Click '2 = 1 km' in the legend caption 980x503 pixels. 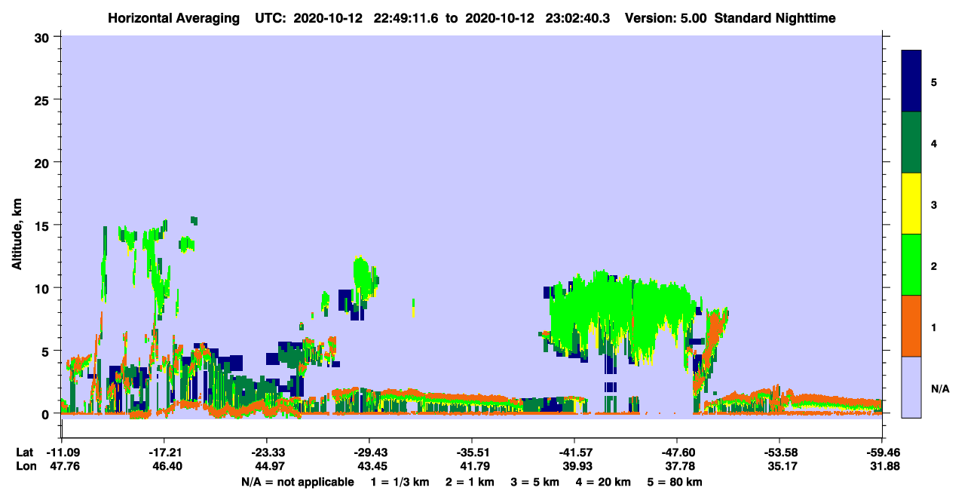pos(471,482)
